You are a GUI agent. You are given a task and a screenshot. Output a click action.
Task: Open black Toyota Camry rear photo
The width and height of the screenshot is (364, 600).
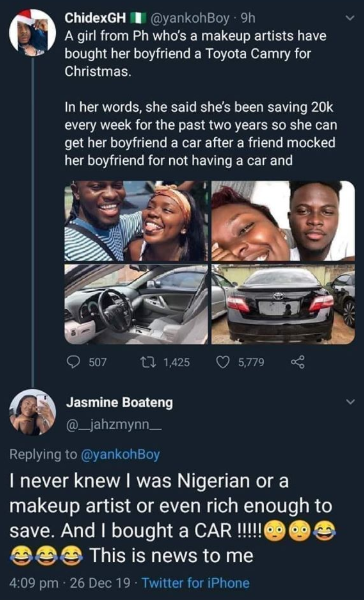[x=283, y=304]
